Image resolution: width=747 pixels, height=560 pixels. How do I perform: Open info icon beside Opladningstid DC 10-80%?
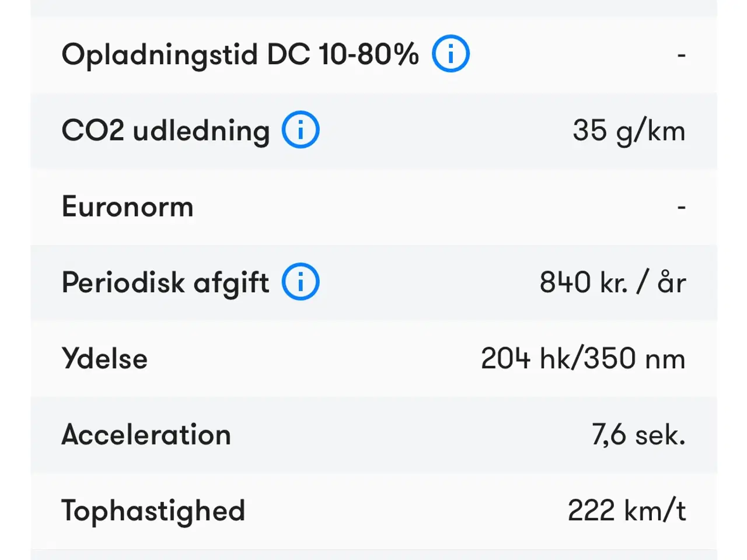point(451,54)
